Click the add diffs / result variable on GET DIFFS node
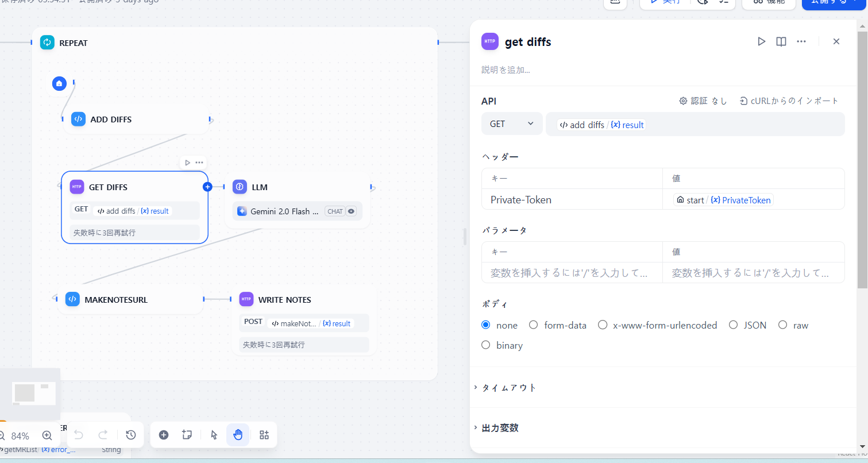The image size is (868, 463). [133, 211]
